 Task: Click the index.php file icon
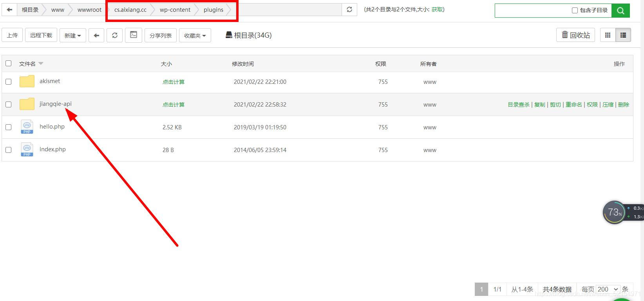[27, 150]
